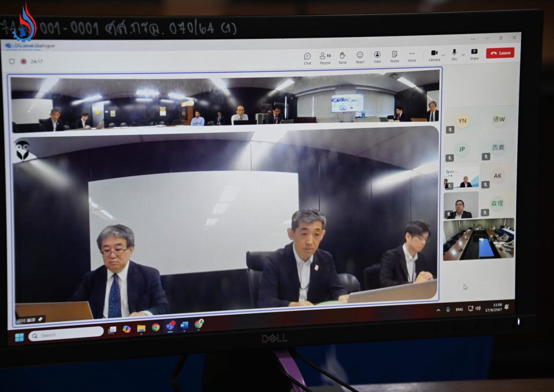Toggle the Camera on or off
Image resolution: width=554 pixels, height=392 pixels.
click(x=434, y=55)
